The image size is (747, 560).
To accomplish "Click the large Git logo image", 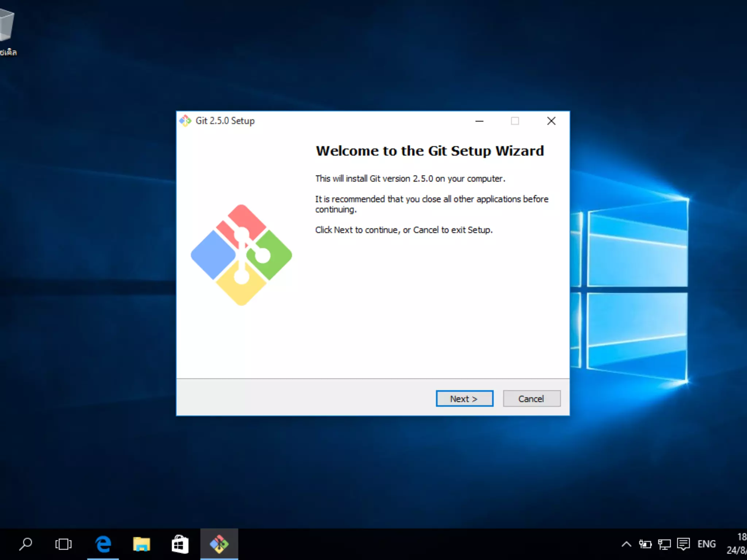I will point(241,255).
